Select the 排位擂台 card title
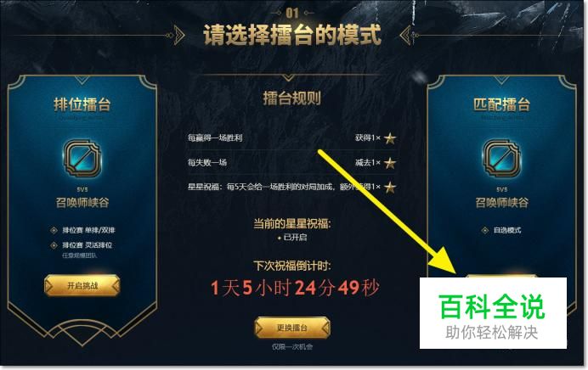The image size is (588, 370). 82,104
